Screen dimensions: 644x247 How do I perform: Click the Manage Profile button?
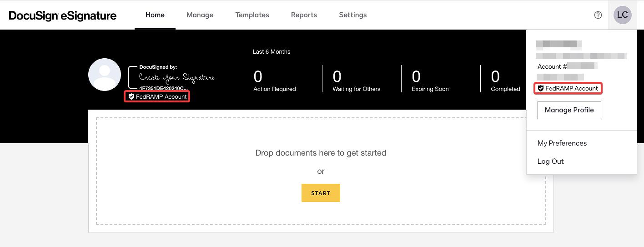point(569,110)
